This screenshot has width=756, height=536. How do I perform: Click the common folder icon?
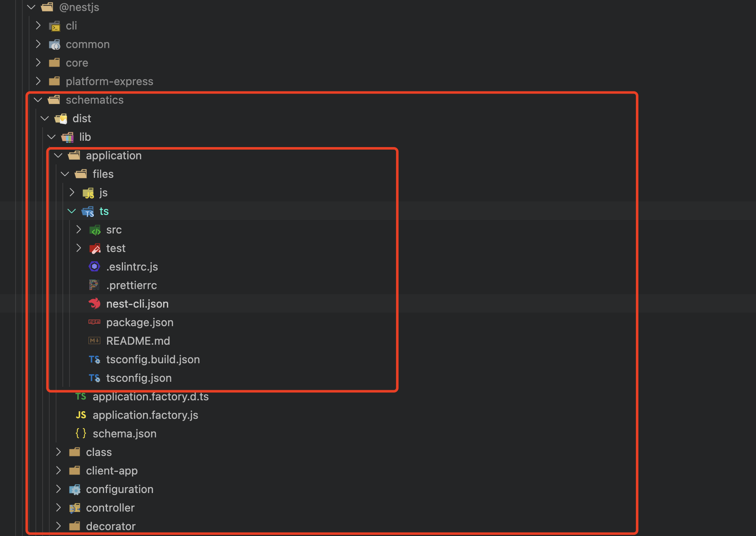[x=54, y=44]
